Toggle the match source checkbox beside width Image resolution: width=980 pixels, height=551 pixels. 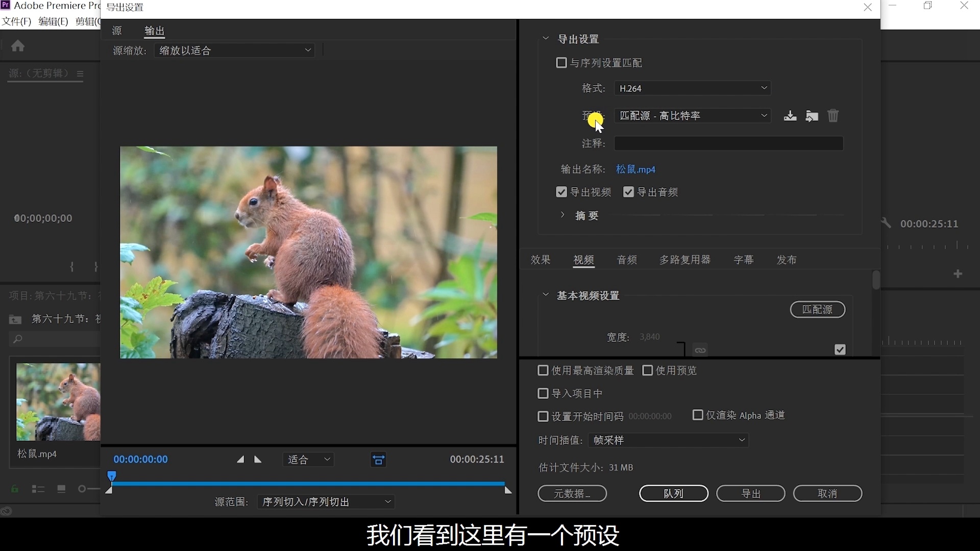[x=840, y=349]
